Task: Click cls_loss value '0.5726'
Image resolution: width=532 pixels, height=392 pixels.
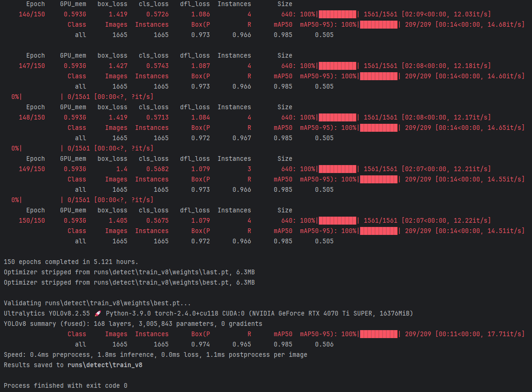Action: tap(157, 14)
